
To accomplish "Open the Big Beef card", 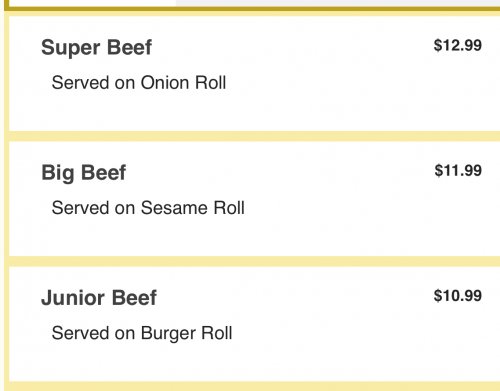I will click(255, 199).
